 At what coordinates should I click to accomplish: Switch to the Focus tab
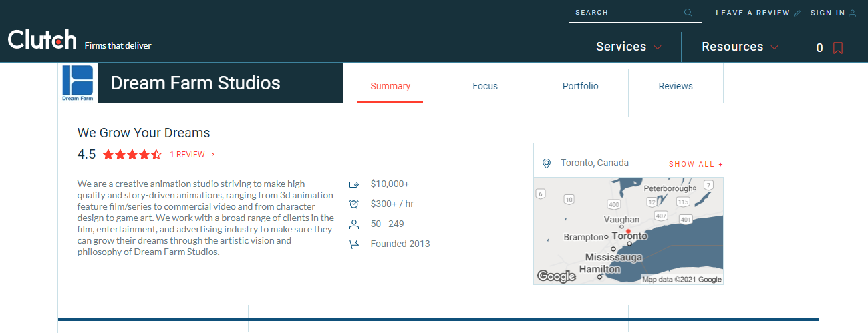(x=485, y=86)
